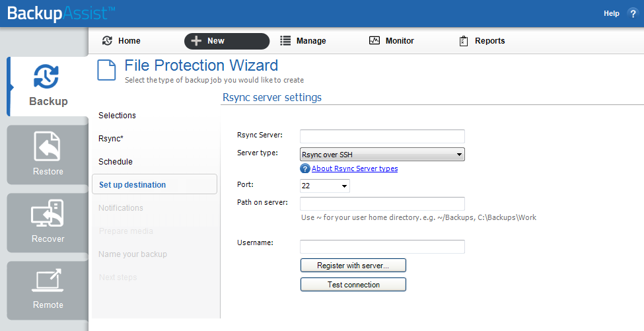The width and height of the screenshot is (644, 331).
Task: Click the Home refresh icon
Action: 107,41
